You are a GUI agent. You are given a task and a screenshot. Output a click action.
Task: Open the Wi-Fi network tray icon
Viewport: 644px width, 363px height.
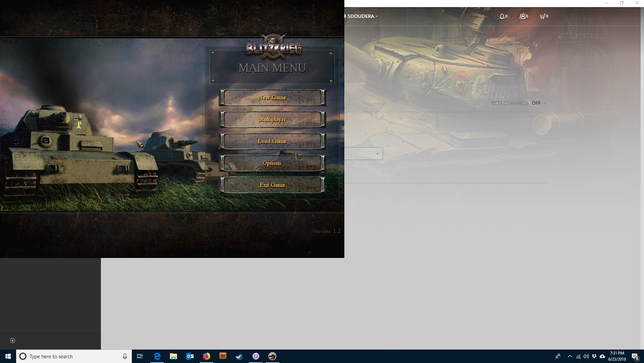coord(578,356)
